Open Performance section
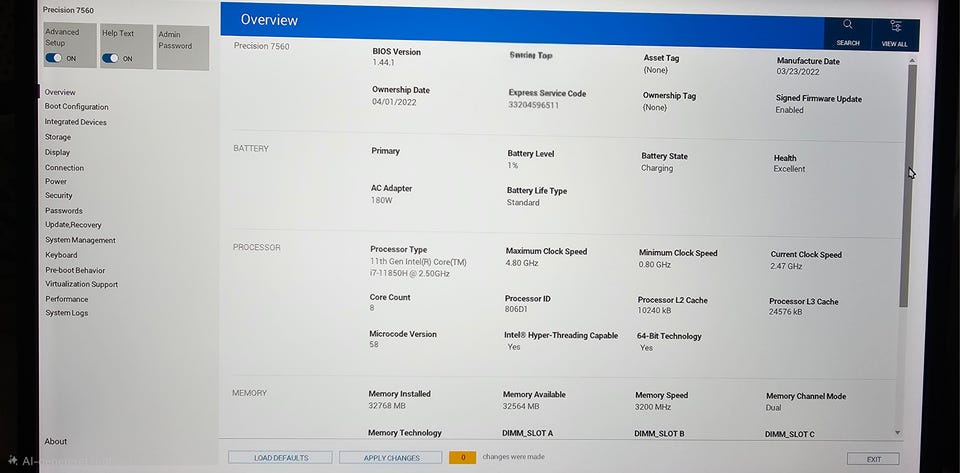960x473 pixels. [x=67, y=299]
